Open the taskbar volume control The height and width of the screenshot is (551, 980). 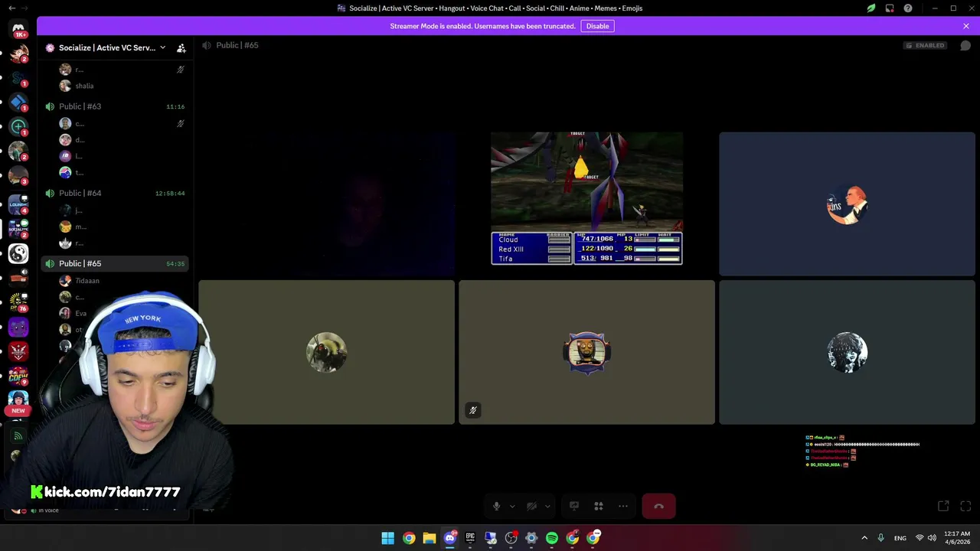[x=932, y=538]
